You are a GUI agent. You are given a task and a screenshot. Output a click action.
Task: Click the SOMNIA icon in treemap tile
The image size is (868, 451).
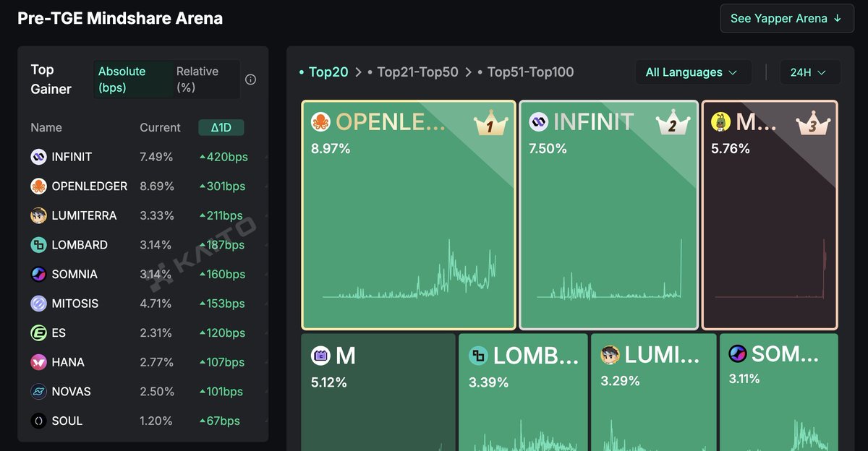click(x=738, y=353)
